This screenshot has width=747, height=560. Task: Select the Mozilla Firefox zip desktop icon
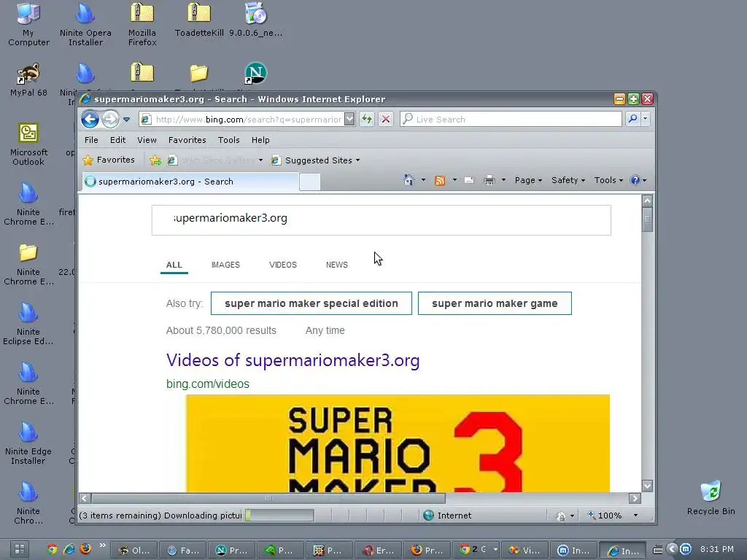(x=142, y=25)
